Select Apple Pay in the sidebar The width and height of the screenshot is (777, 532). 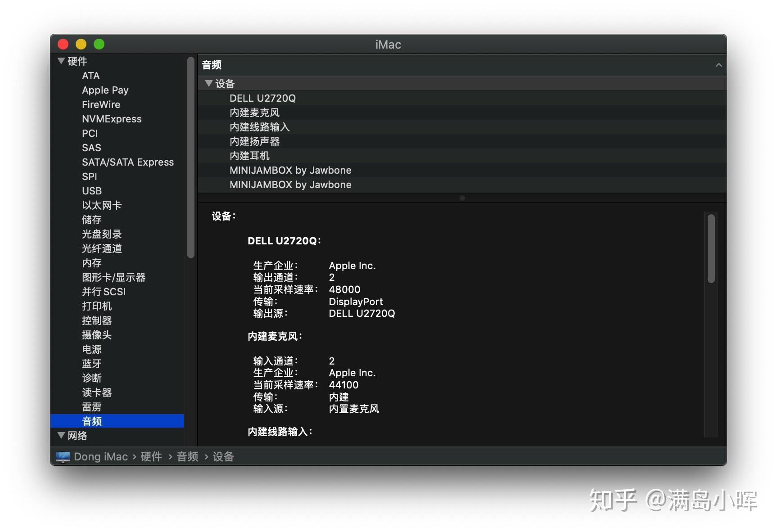105,90
